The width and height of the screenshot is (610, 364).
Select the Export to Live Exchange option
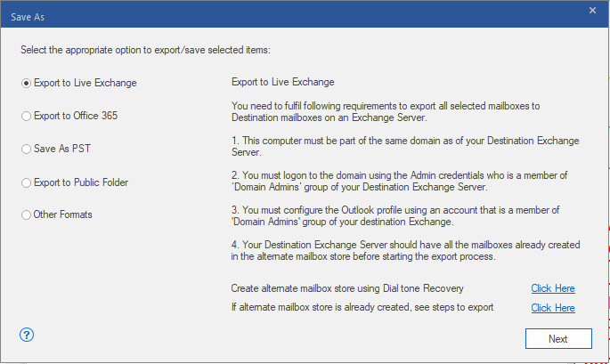pos(27,84)
